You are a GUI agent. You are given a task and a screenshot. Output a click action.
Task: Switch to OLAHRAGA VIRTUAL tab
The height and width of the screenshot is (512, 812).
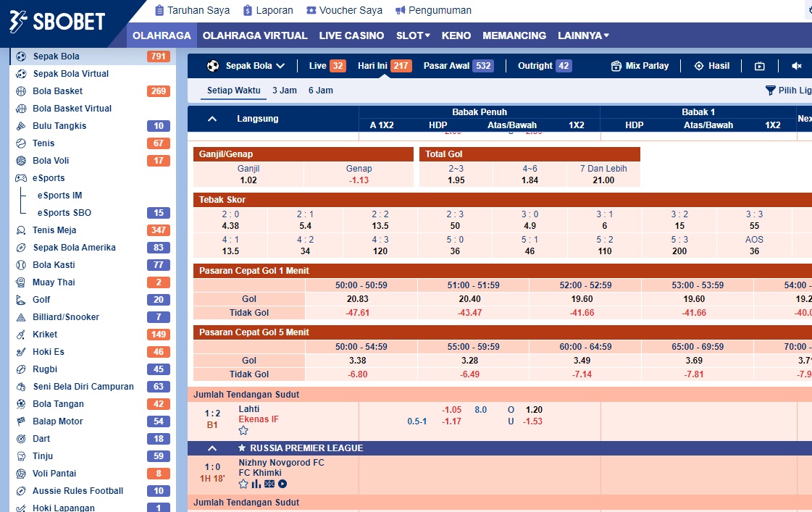pyautogui.click(x=255, y=35)
